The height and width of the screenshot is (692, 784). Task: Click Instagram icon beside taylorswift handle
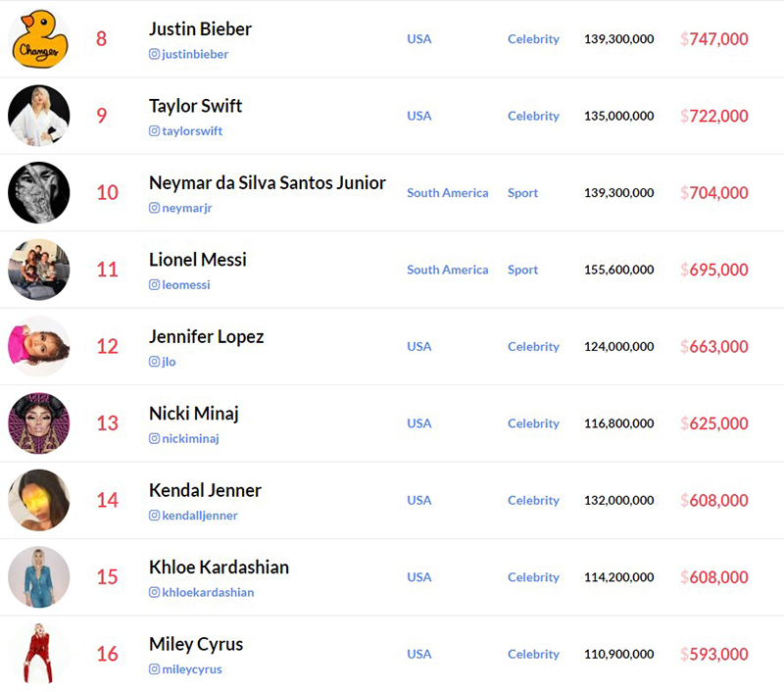click(x=154, y=131)
